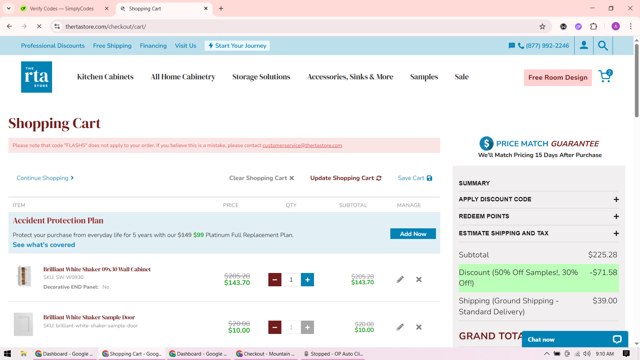Close the Verify Codes SimplyCodes tab
This screenshot has width=640, height=360.
(107, 8)
